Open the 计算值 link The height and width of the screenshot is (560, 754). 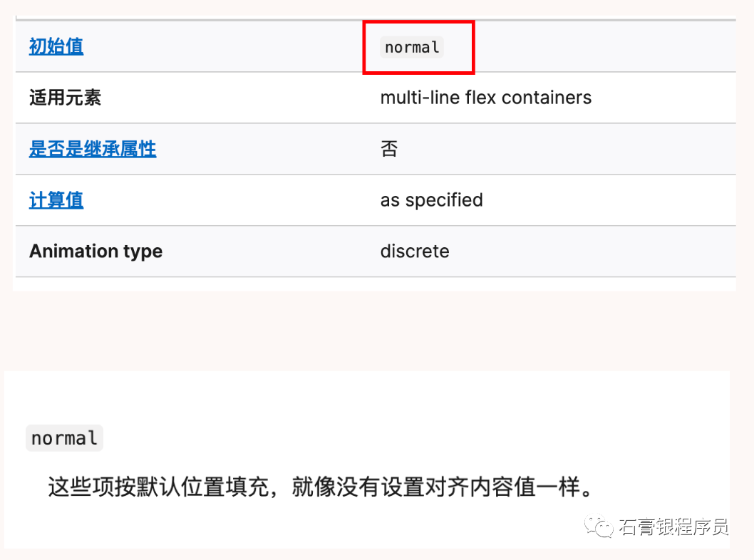56,200
